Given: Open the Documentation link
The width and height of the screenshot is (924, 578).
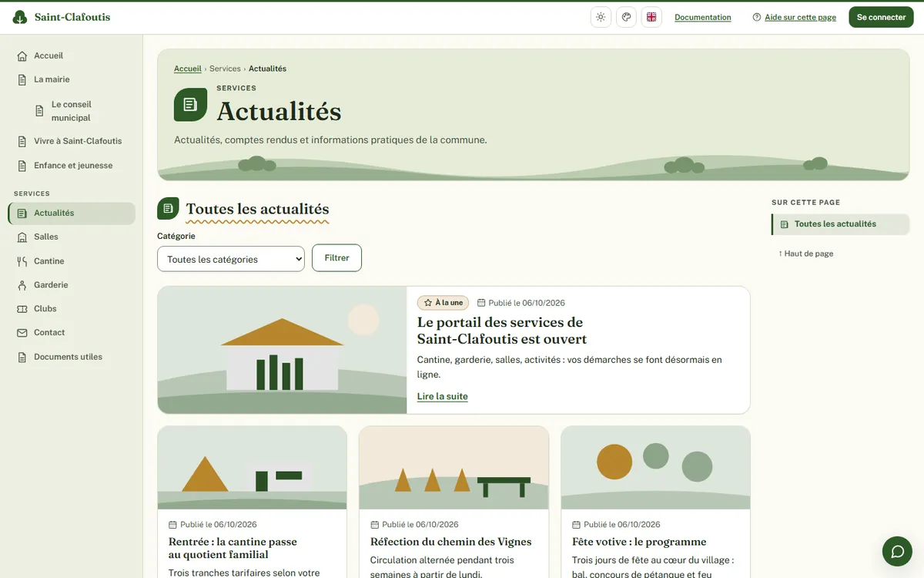Looking at the screenshot, I should click(x=703, y=17).
